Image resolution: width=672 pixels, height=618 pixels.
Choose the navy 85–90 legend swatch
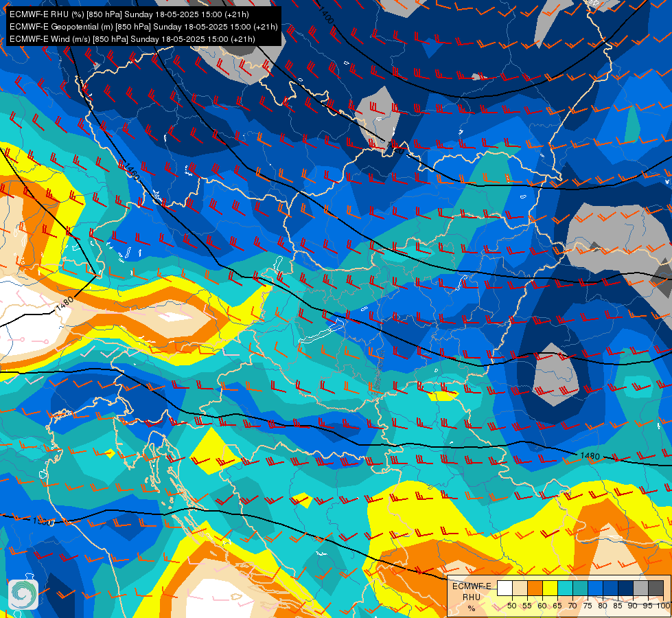pyautogui.click(x=626, y=588)
